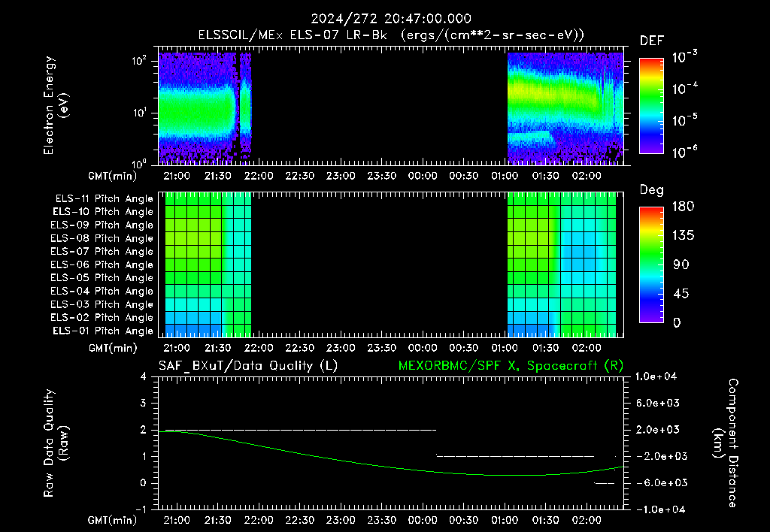Select the ELS-02 Pitch Angle row label
The image size is (770, 532).
102,318
